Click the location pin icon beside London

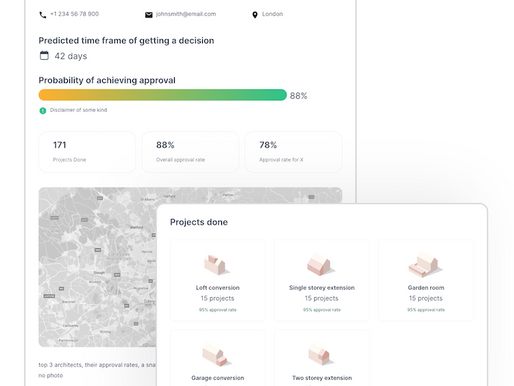pos(255,15)
